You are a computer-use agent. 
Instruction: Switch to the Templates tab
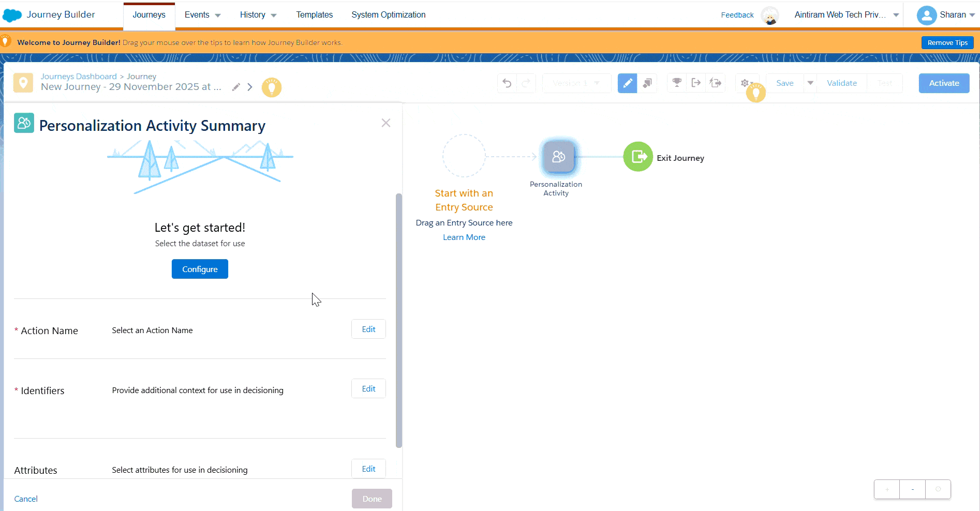(x=314, y=15)
